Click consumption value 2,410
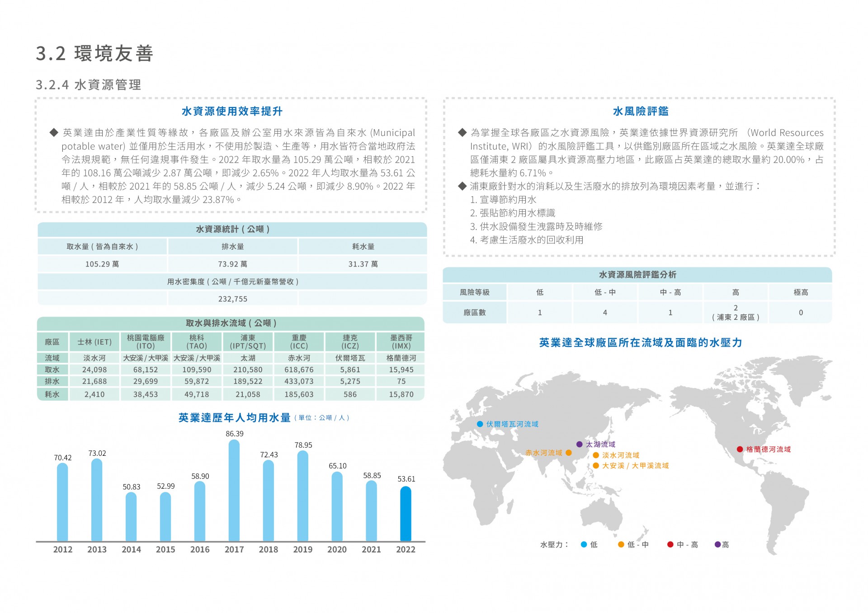 [94, 394]
